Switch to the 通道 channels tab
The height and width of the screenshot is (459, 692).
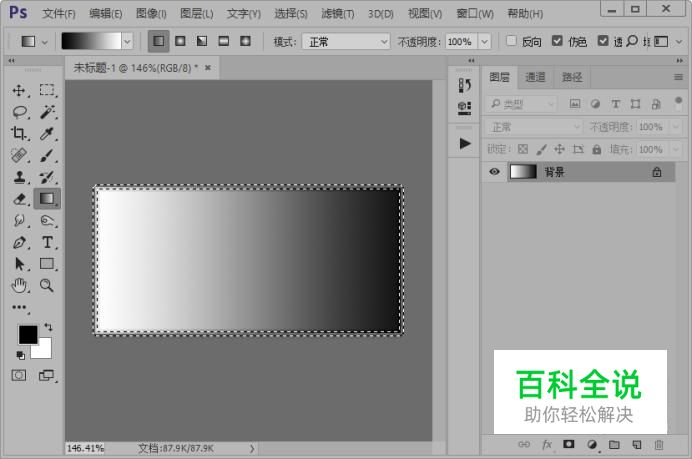coord(535,78)
